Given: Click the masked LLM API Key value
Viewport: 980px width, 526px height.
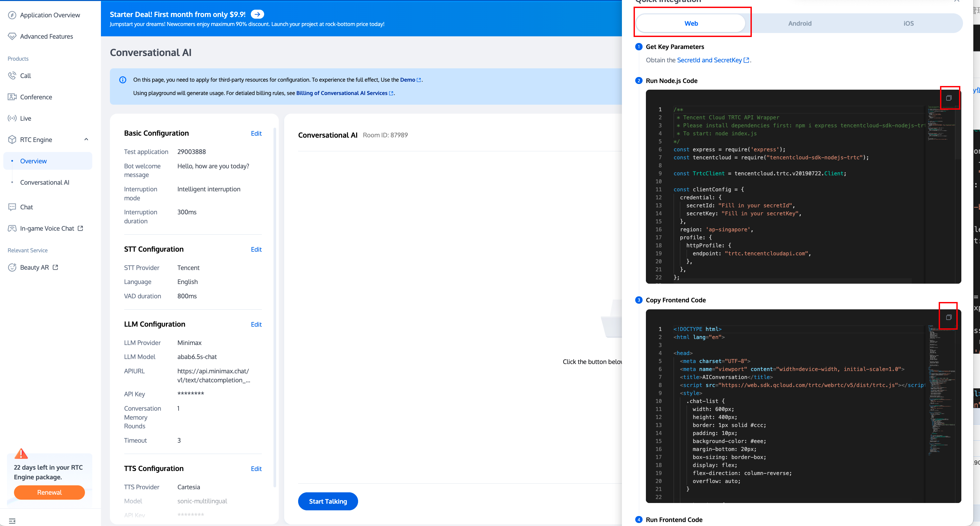Looking at the screenshot, I should click(191, 394).
